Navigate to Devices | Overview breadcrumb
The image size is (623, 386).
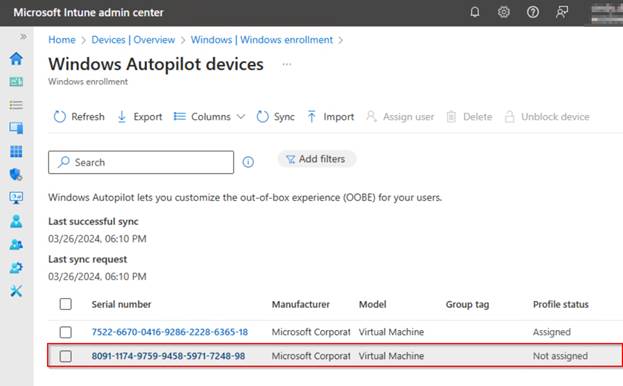133,40
